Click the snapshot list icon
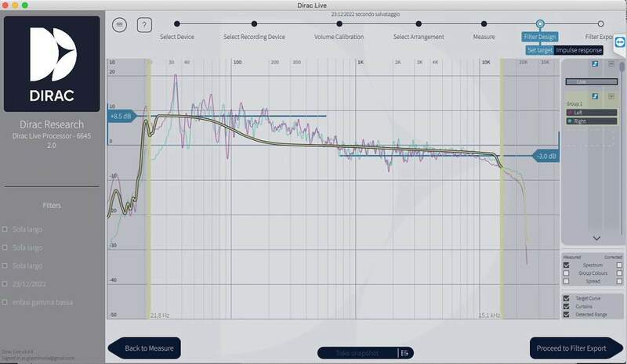627x364 pixels. 404,353
